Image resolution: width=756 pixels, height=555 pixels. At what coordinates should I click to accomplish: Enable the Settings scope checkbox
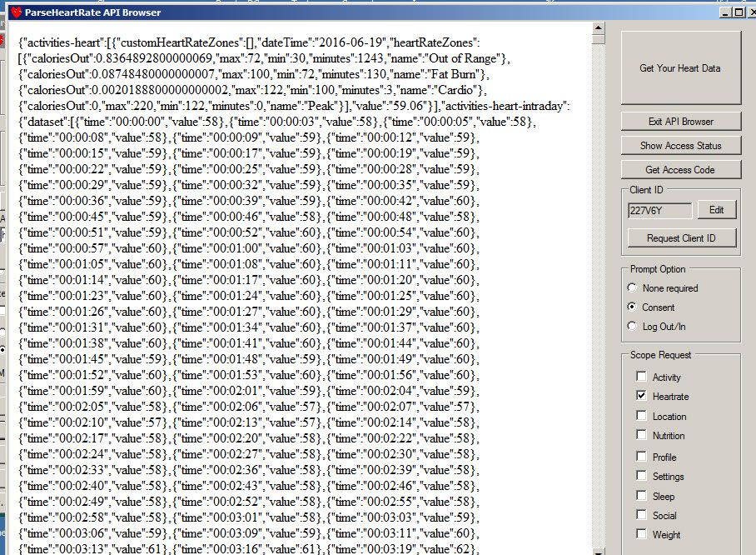[x=641, y=476]
